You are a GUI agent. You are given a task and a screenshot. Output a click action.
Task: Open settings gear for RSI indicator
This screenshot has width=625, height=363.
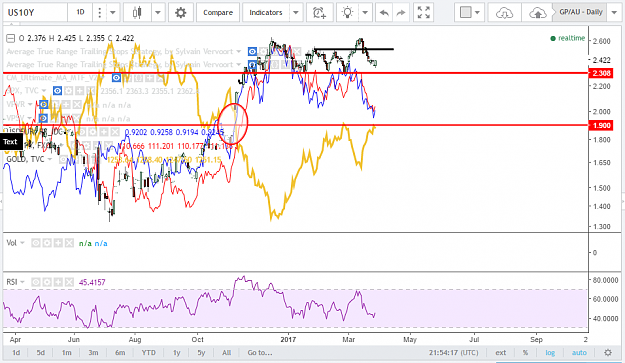47,282
